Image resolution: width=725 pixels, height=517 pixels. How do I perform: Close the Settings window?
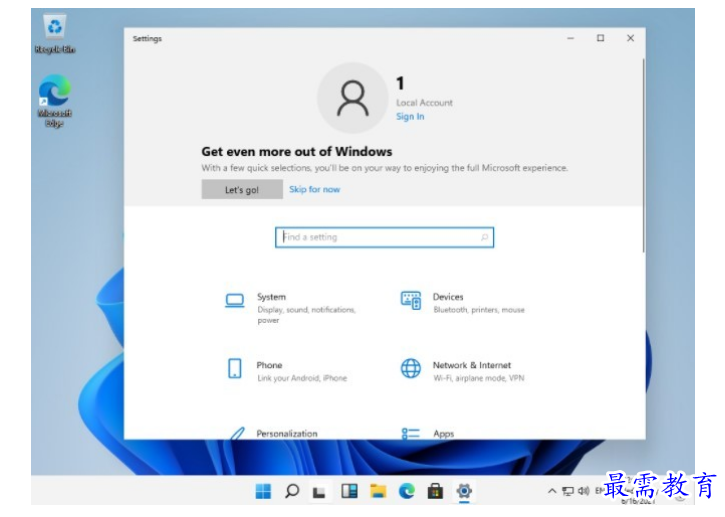(630, 38)
